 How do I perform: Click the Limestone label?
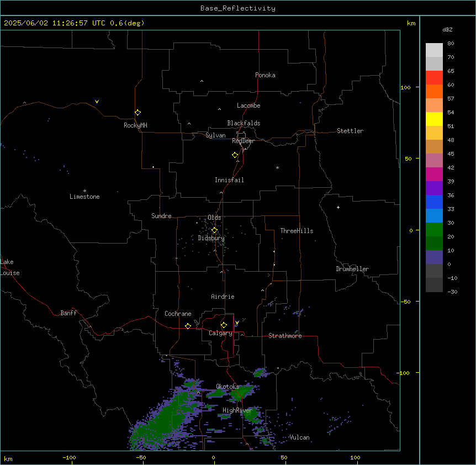84,197
